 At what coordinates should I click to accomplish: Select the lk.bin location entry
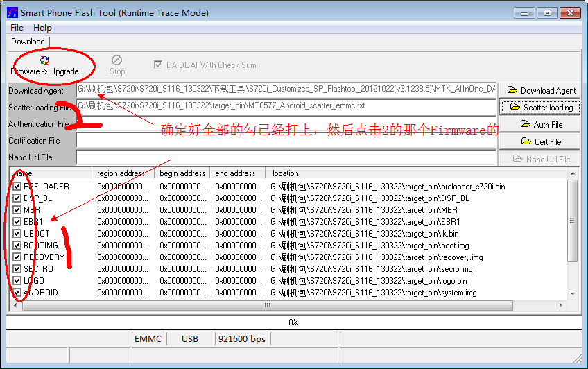point(365,234)
